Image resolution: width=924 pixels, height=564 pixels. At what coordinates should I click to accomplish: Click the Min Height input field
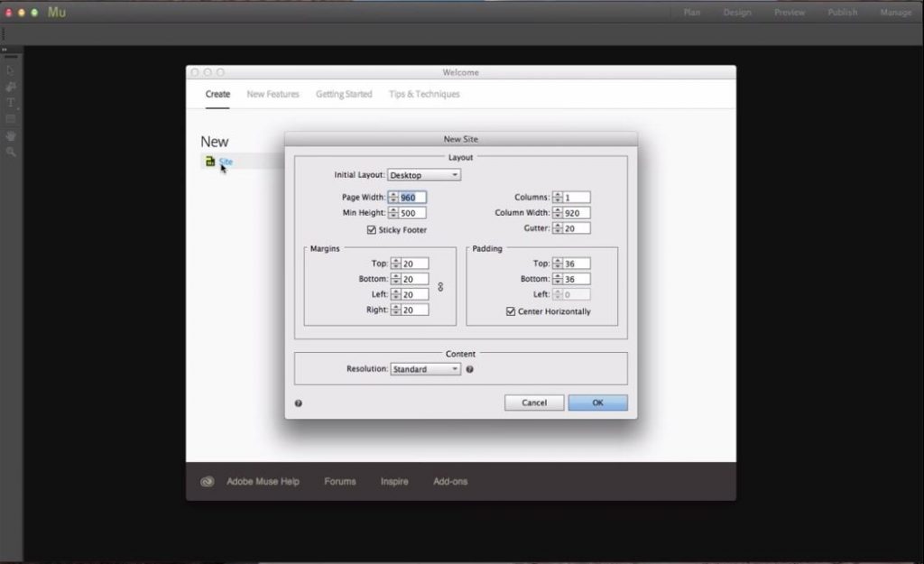[412, 213]
